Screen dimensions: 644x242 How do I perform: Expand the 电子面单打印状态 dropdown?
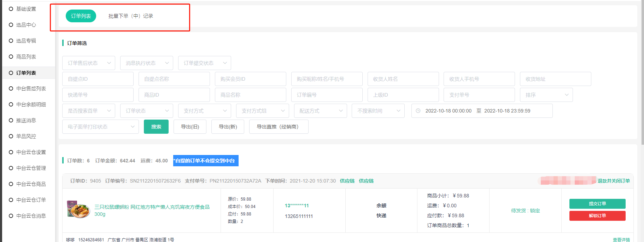tap(101, 127)
